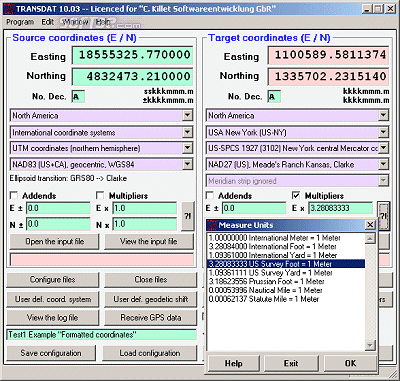The width and height of the screenshot is (400, 381).
Task: Confirm the unit selection with OK
Action: click(350, 363)
